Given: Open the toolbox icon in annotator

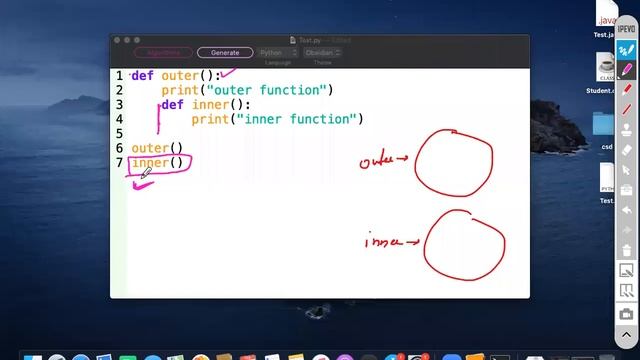Looking at the screenshot, I should click(627, 190).
